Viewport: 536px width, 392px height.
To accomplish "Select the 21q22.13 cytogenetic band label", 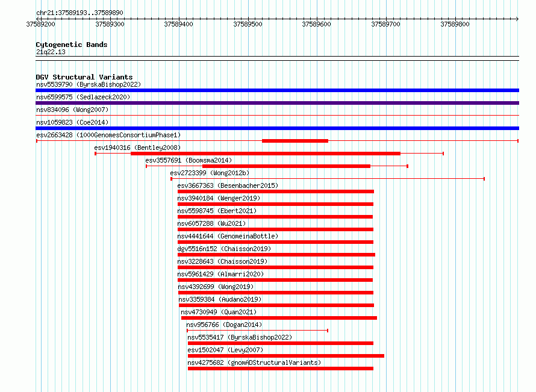I will click(x=51, y=52).
